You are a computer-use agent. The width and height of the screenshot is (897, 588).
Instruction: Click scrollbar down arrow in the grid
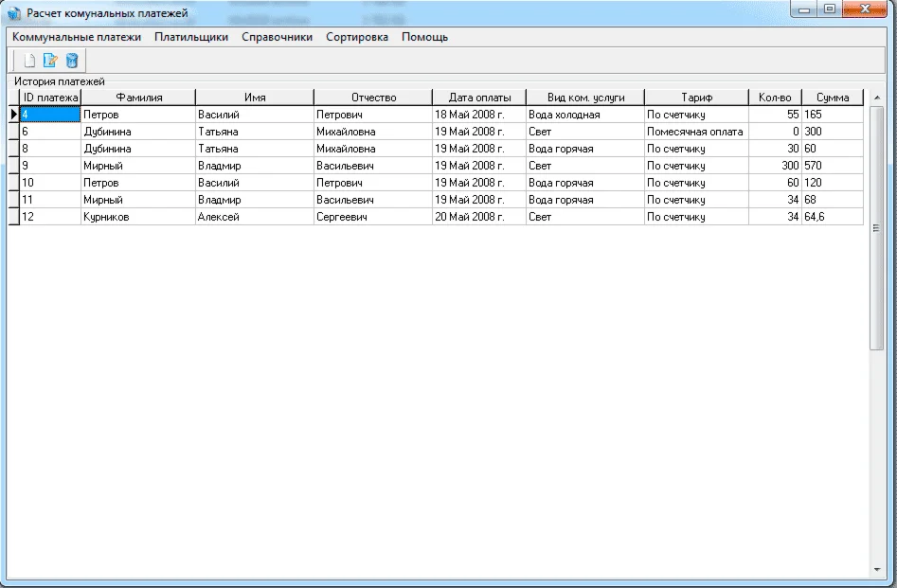876,569
